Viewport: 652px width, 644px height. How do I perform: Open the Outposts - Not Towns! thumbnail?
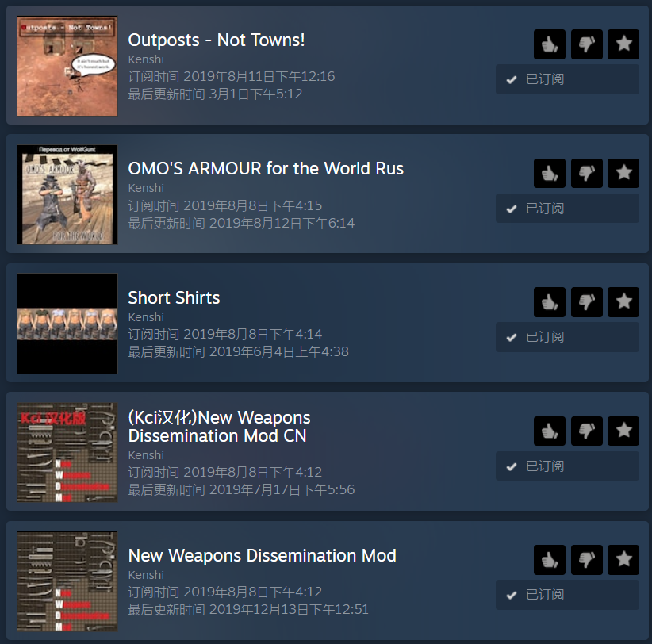tap(67, 66)
